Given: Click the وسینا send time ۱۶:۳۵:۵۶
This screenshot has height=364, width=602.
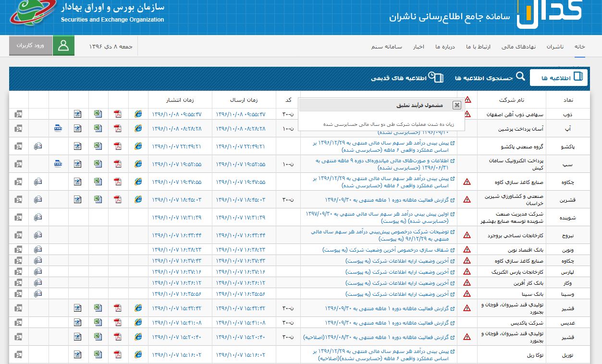Looking at the screenshot, I should pos(241,294).
